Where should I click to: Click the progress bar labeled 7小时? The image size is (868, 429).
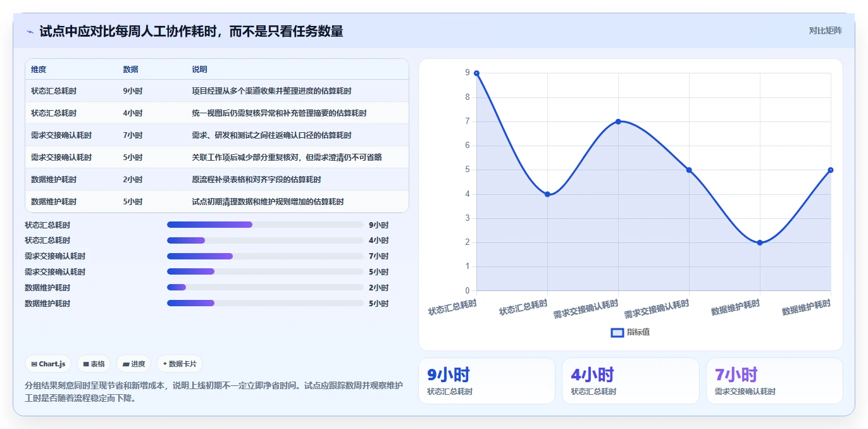pos(265,256)
